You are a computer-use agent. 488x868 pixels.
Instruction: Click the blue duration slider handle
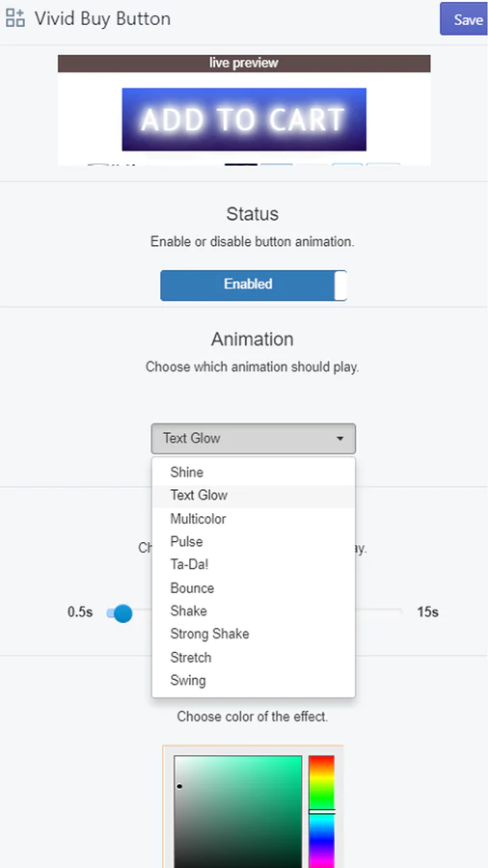(x=122, y=612)
